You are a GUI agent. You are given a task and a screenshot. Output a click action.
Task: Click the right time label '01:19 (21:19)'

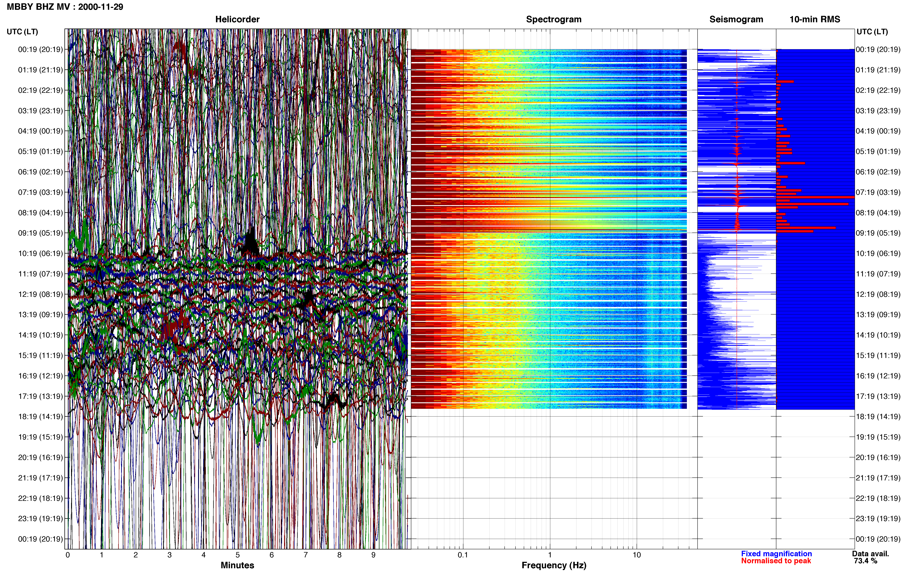[878, 70]
